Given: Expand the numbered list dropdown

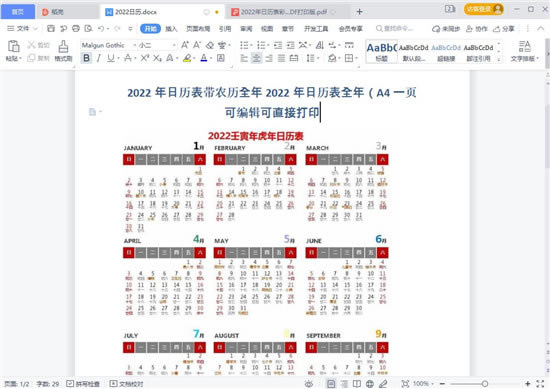Looking at the screenshot, I should (x=268, y=45).
